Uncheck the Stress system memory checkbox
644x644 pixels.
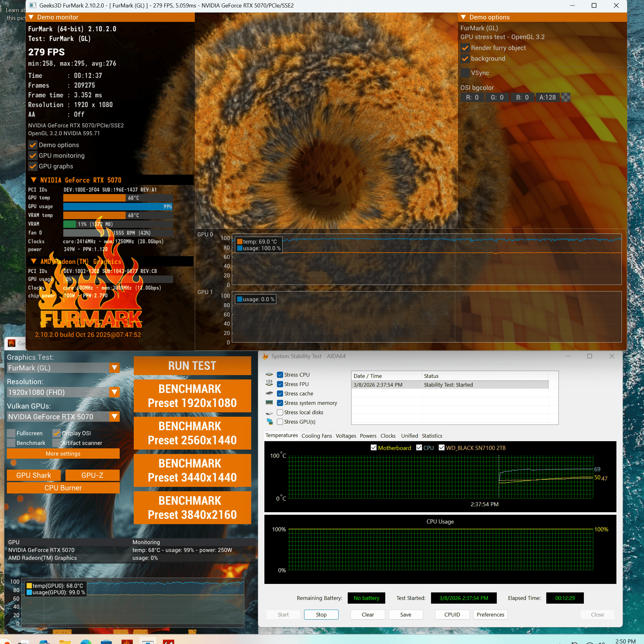tap(280, 403)
